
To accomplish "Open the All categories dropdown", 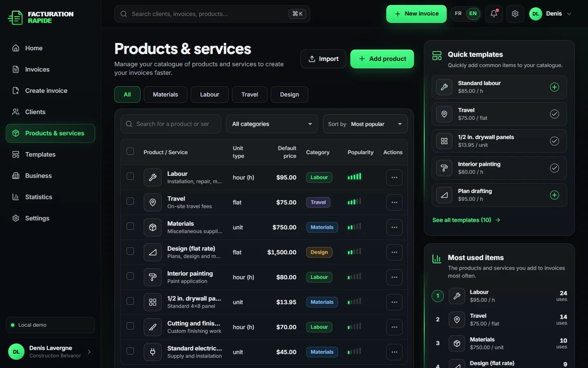I will click(272, 124).
